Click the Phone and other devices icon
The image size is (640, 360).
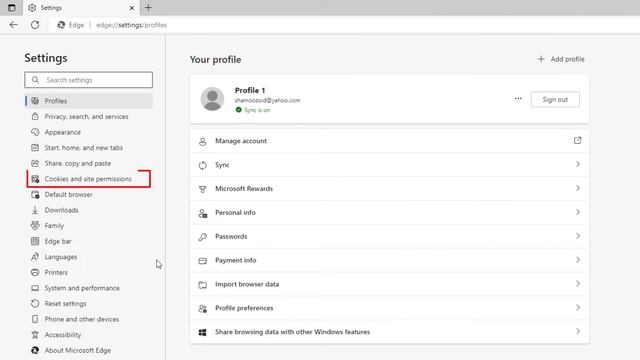pos(35,319)
